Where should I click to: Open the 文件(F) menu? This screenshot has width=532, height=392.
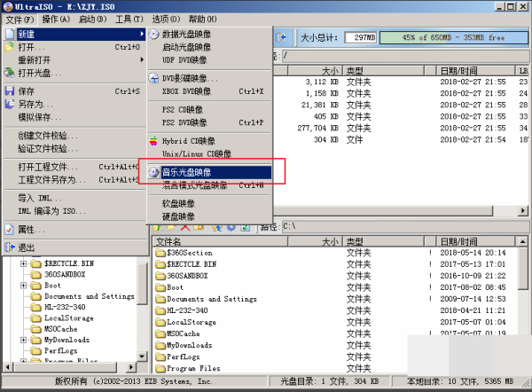click(x=20, y=20)
